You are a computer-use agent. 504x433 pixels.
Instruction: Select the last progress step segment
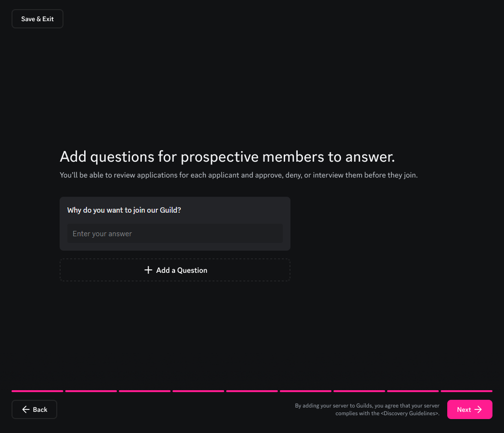(x=466, y=391)
